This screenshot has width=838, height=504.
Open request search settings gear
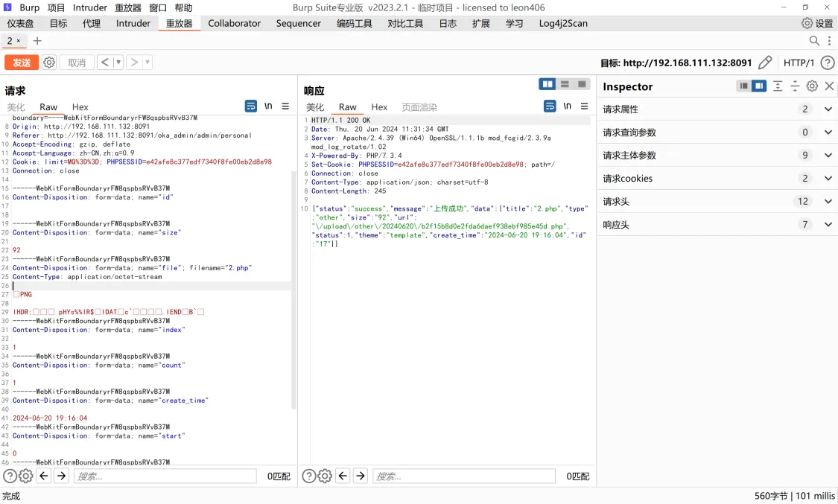coord(25,476)
